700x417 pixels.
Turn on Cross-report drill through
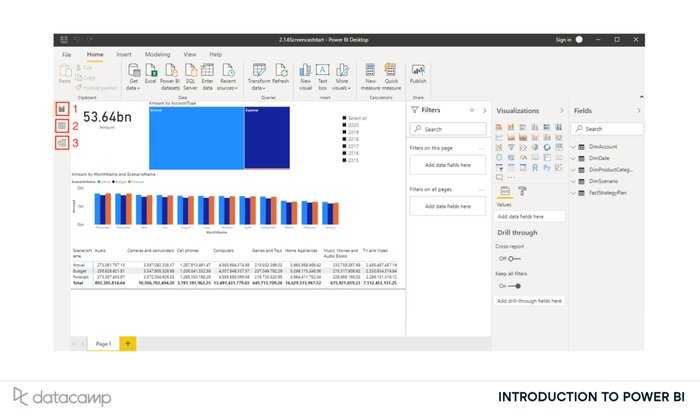[514, 259]
